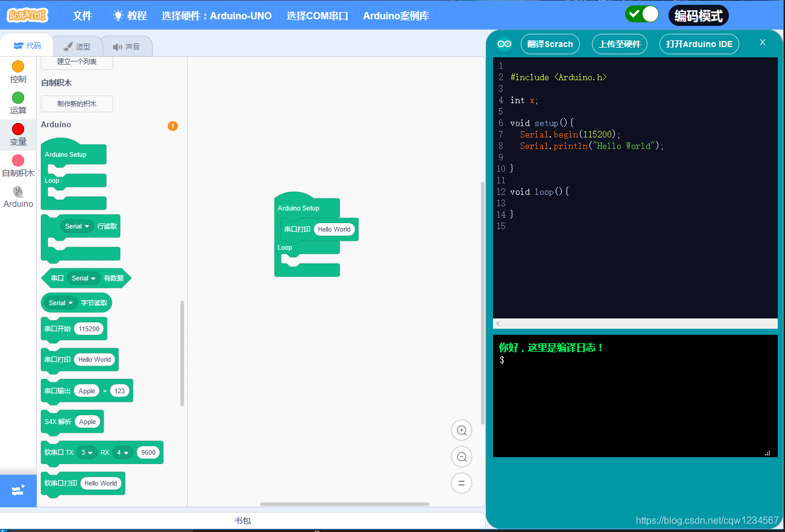Click the 9600 baud input in soft serial block
Image resolution: width=785 pixels, height=532 pixels.
(x=148, y=452)
